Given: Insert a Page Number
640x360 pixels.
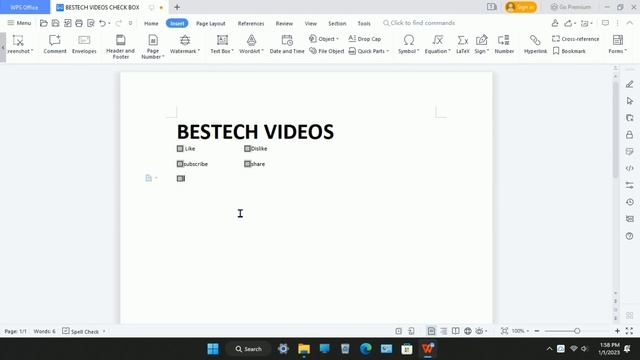Looking at the screenshot, I should [x=153, y=47].
